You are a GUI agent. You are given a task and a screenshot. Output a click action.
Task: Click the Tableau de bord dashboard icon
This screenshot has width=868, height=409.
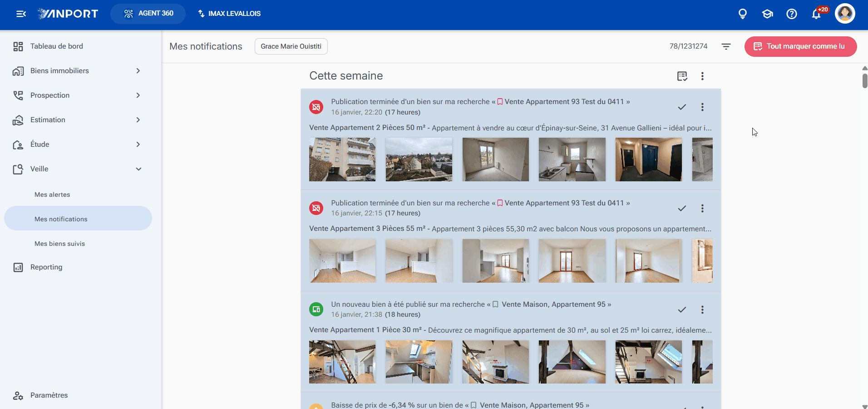18,46
